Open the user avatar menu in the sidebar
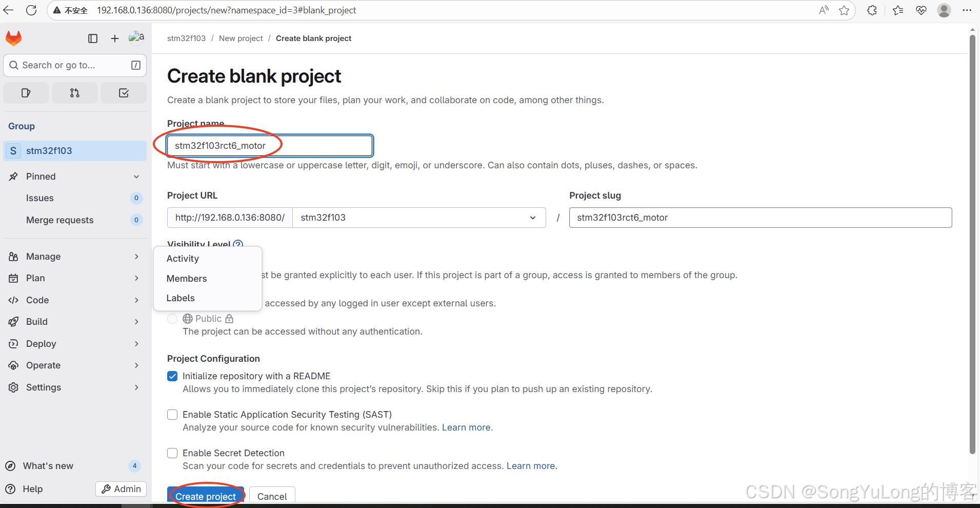980x508 pixels. tap(136, 38)
